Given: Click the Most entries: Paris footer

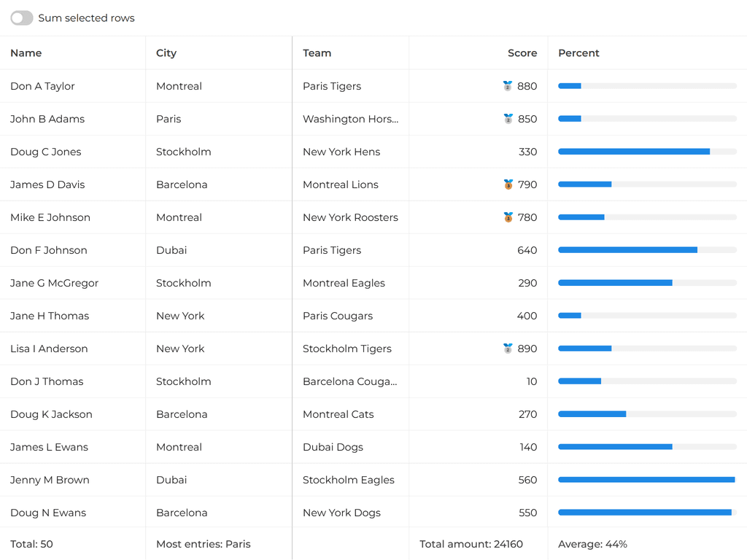Looking at the screenshot, I should [204, 544].
